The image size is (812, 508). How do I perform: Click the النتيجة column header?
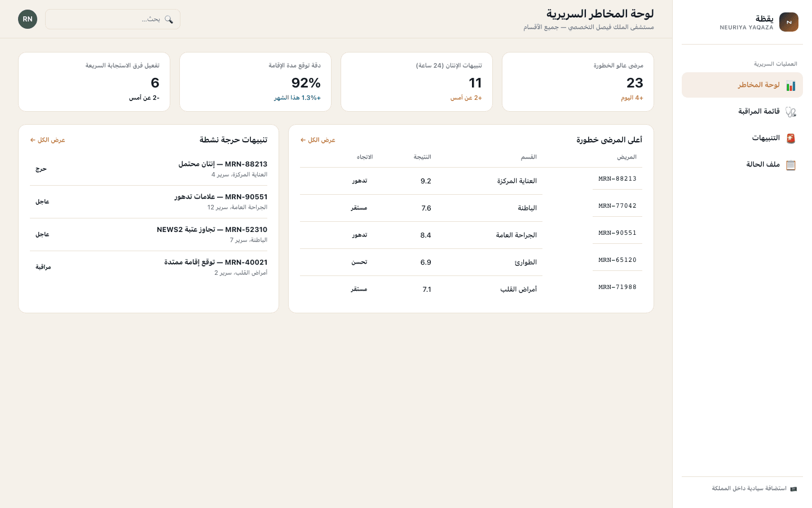pos(422,157)
